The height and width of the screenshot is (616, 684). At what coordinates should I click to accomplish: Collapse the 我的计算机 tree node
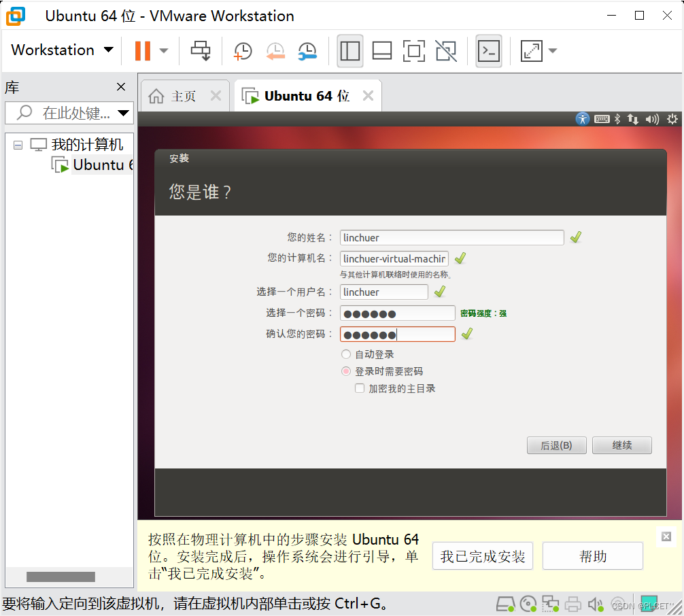pyautogui.click(x=18, y=145)
